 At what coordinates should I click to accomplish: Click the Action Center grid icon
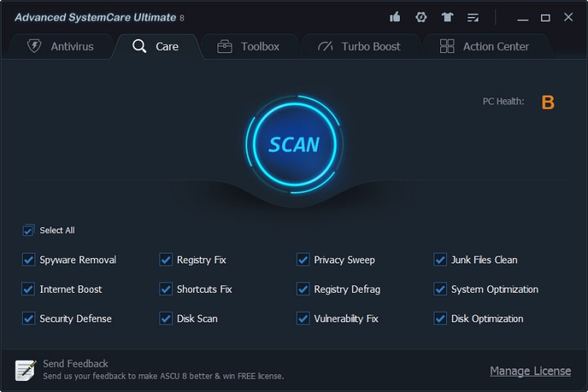click(447, 46)
